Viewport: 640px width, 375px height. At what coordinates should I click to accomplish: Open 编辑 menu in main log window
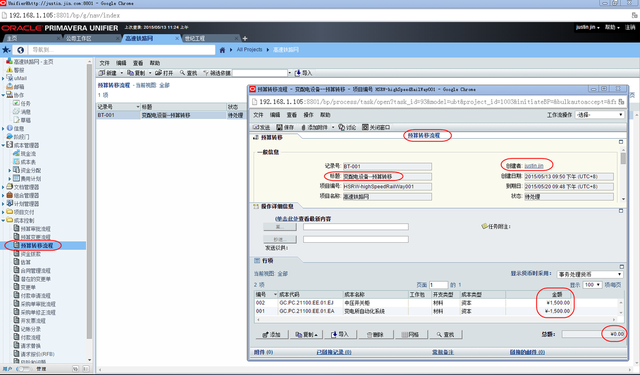[x=121, y=63]
